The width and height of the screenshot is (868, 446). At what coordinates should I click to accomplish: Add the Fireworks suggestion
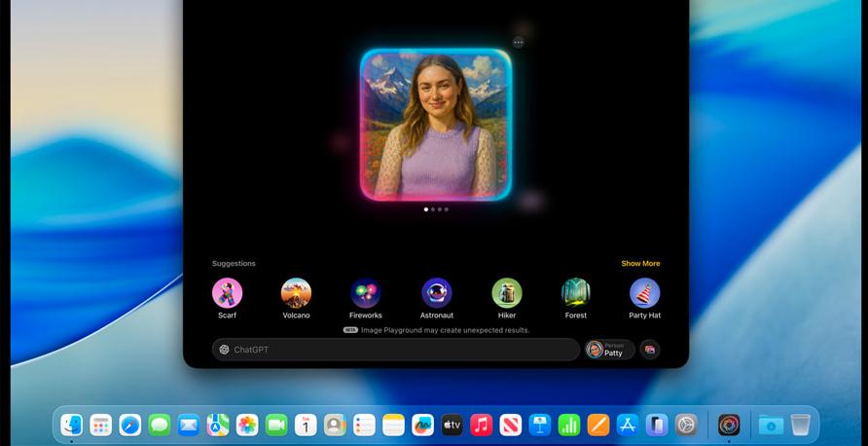pos(366,293)
